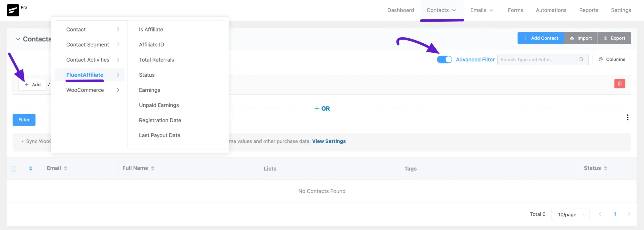Open the Settings menu item

[x=621, y=10]
